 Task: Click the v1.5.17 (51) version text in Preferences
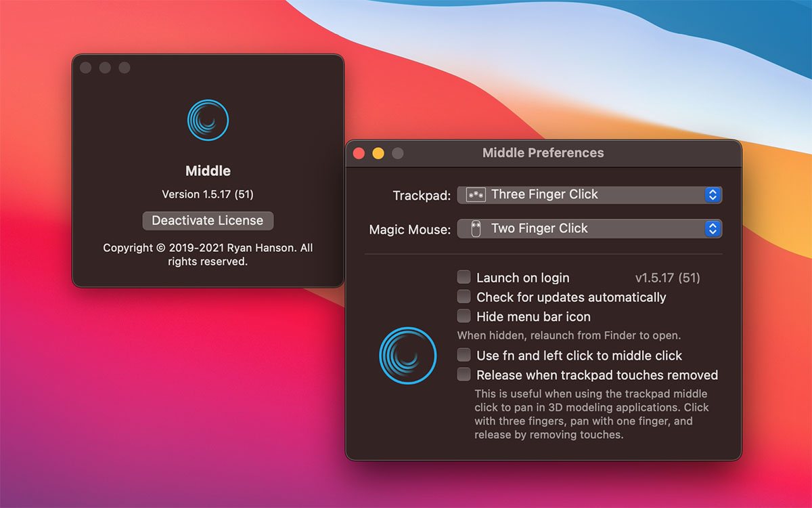point(667,278)
